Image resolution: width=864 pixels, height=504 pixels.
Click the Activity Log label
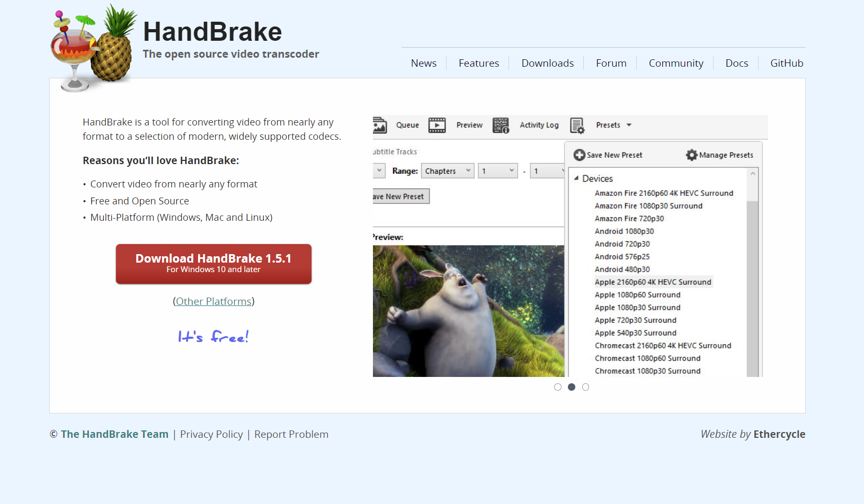(539, 125)
